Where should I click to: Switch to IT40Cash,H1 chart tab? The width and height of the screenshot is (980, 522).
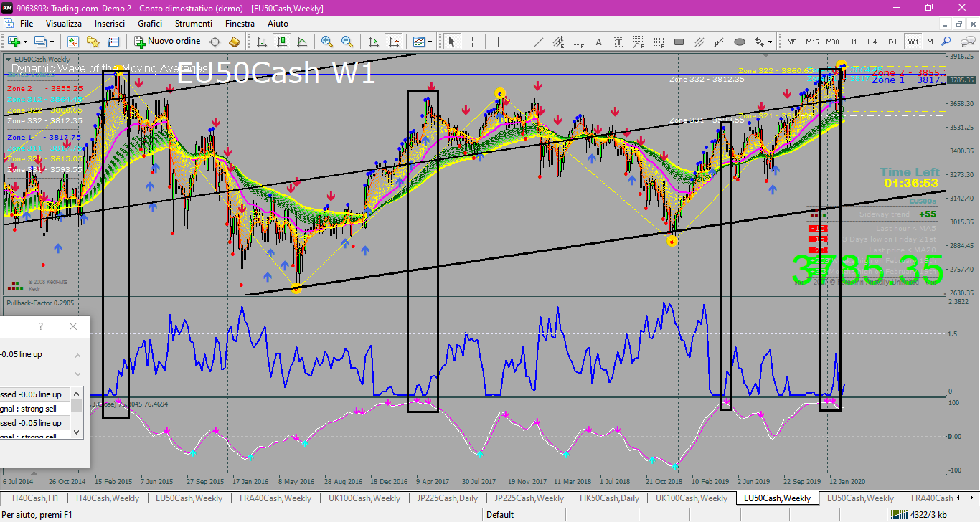click(x=34, y=498)
